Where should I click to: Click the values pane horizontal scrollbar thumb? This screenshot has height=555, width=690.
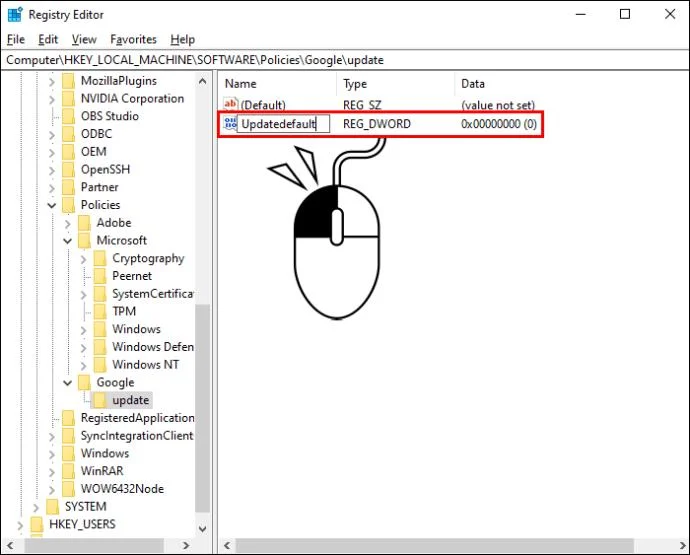pyautogui.click(x=435, y=546)
